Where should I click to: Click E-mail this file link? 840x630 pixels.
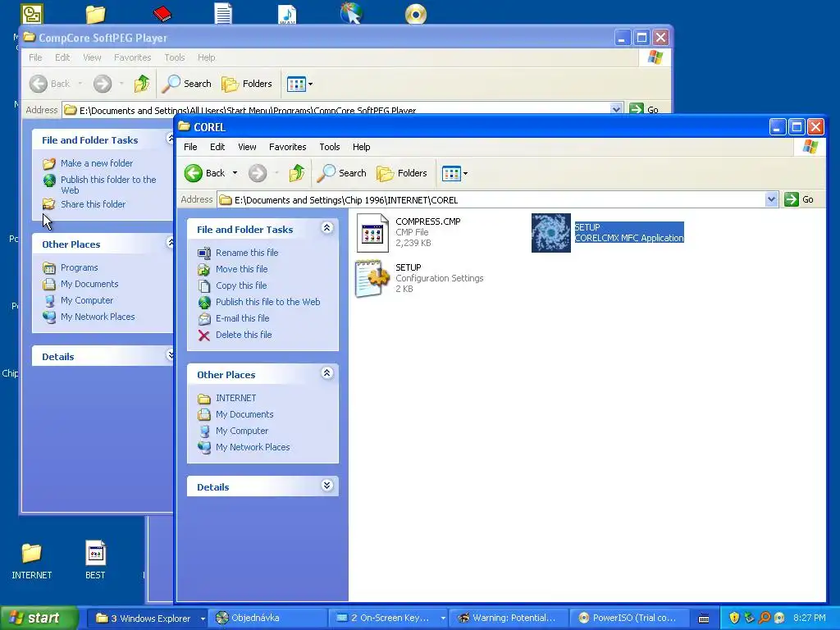[x=242, y=318]
